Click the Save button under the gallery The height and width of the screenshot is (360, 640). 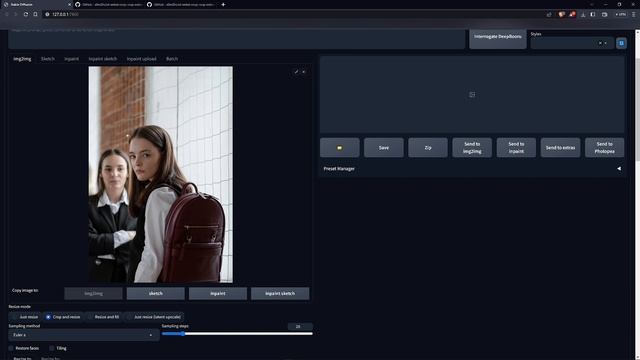tap(384, 148)
